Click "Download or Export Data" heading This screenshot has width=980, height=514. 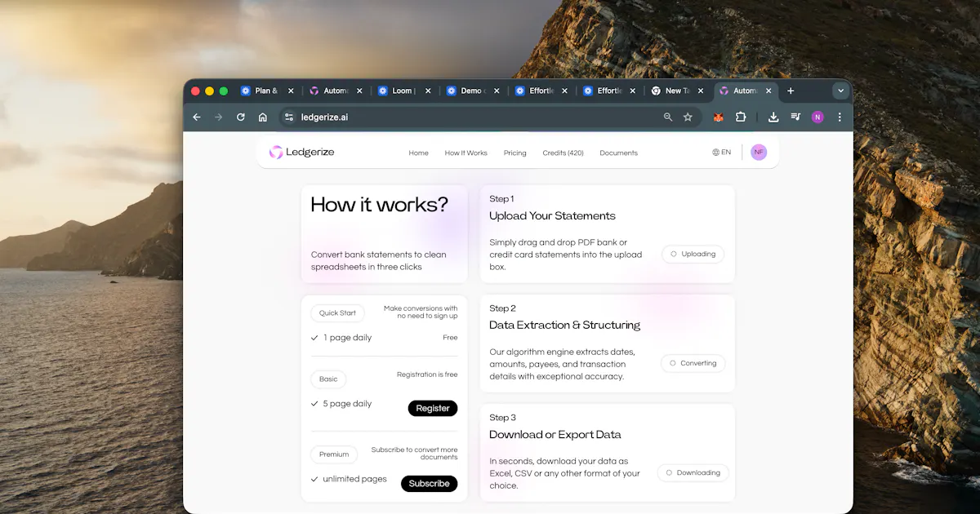point(555,434)
